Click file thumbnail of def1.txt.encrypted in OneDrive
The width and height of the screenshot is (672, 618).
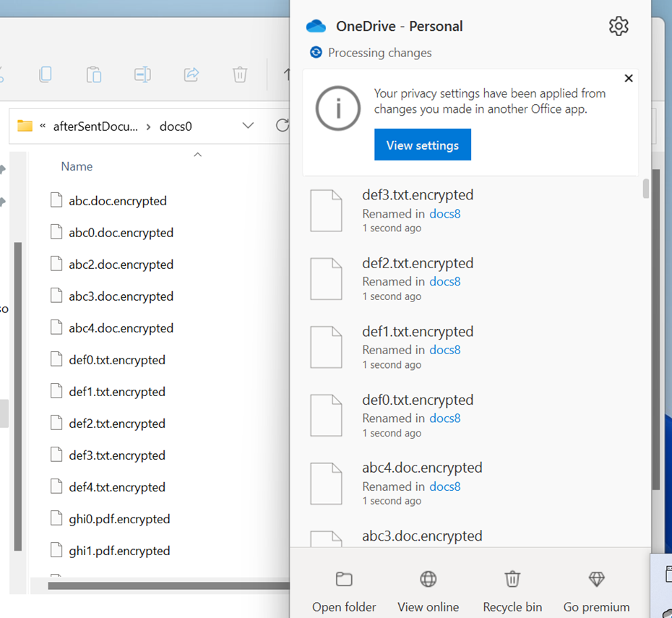tap(326, 347)
